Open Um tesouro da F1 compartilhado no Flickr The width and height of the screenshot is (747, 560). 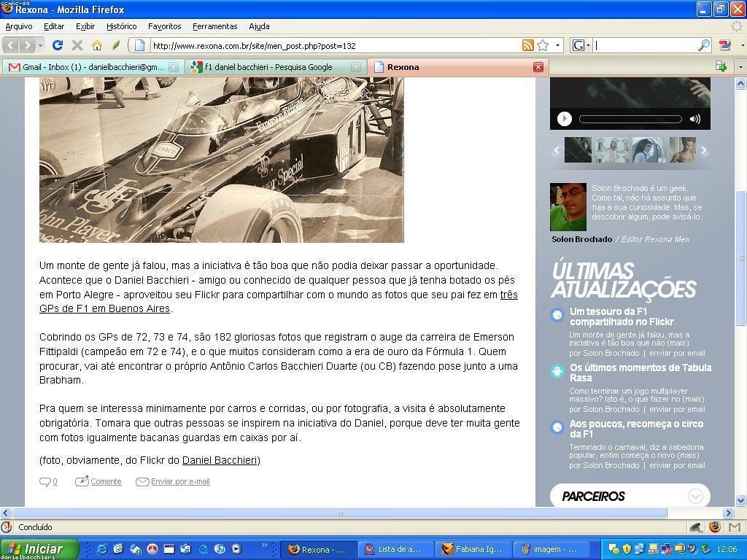(x=622, y=316)
